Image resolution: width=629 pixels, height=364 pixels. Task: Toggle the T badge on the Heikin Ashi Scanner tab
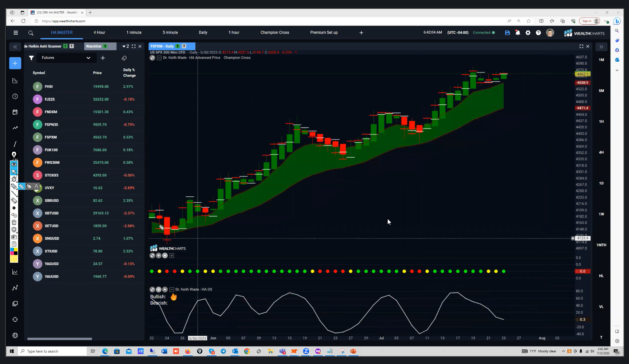[72, 46]
